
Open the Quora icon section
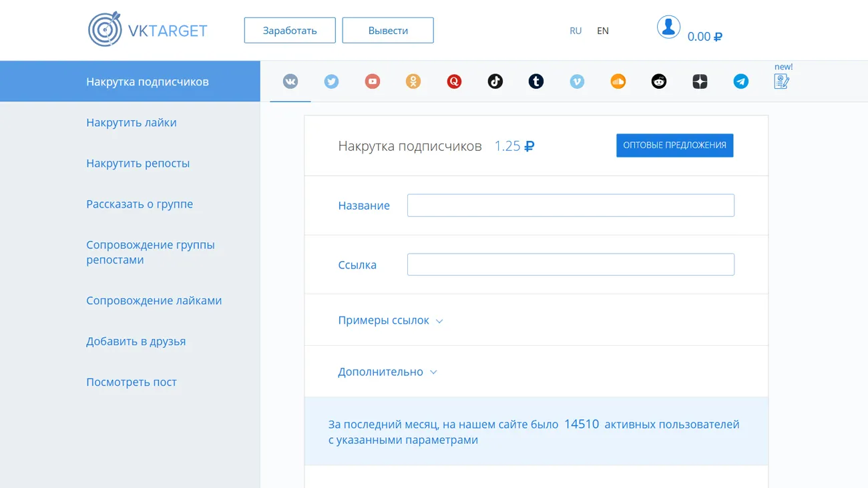pos(454,81)
